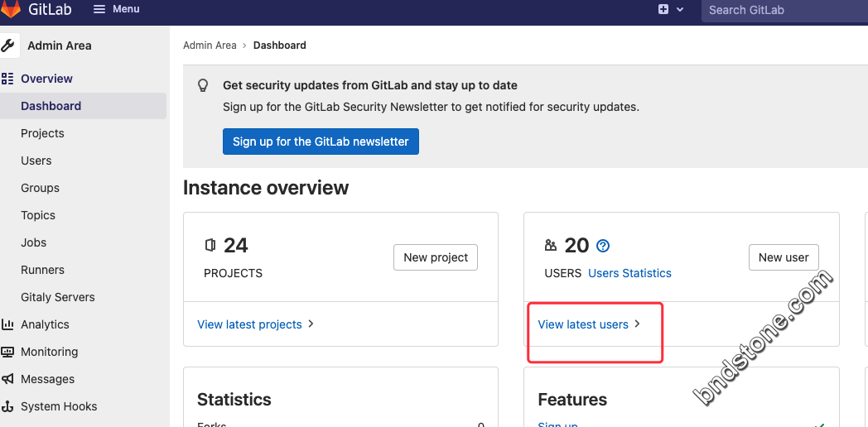Open Gitaly Servers in the sidebar
This screenshot has width=868, height=427.
click(x=58, y=297)
